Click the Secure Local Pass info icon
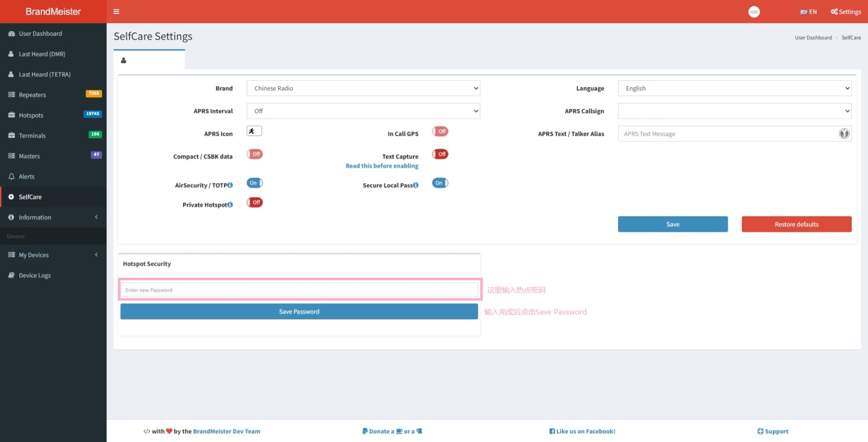 click(x=416, y=185)
